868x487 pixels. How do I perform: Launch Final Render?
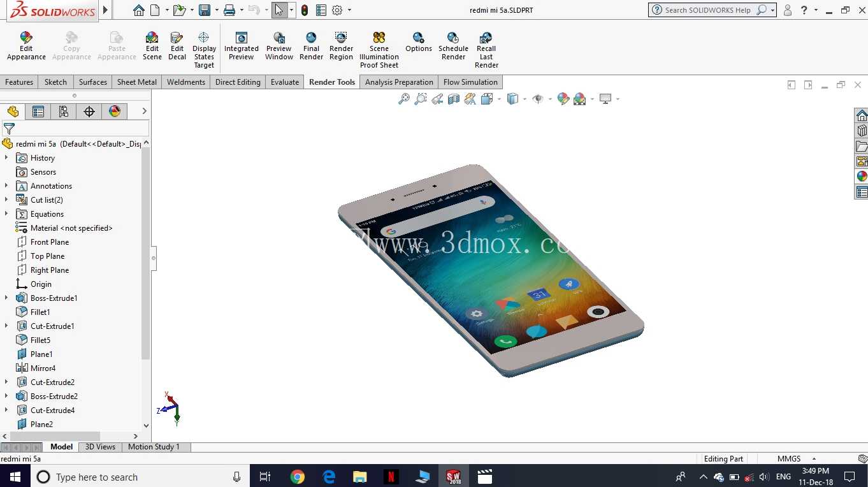point(311,46)
